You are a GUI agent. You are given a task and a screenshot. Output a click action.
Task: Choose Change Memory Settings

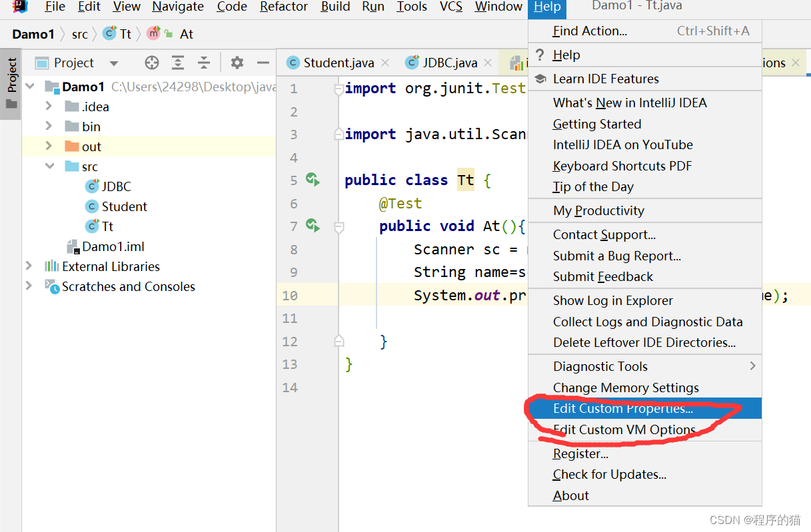click(645, 388)
